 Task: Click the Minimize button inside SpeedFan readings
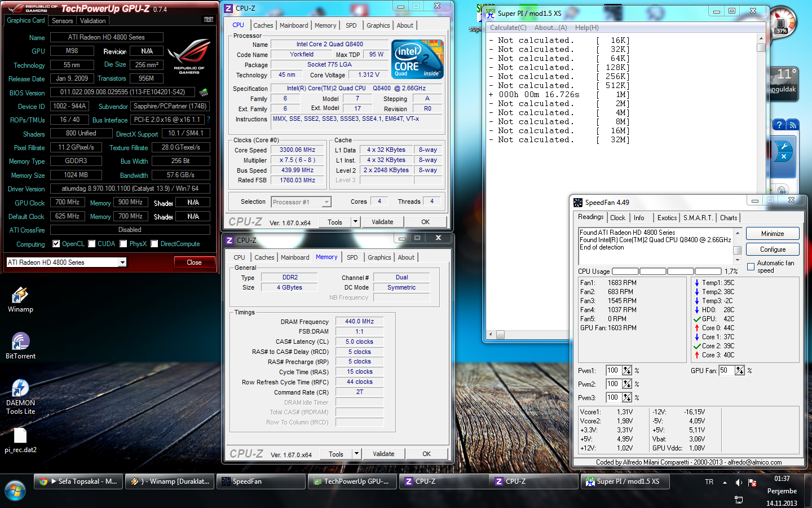pyautogui.click(x=773, y=234)
